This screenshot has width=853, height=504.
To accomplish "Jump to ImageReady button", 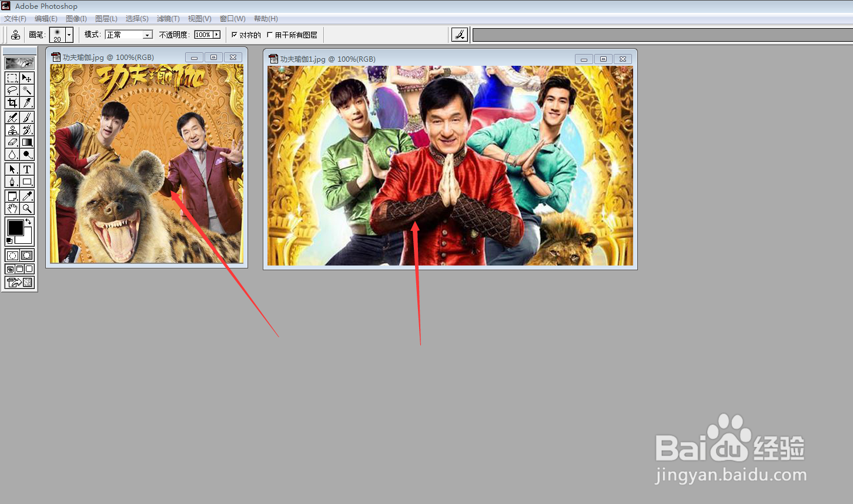I will coord(19,283).
